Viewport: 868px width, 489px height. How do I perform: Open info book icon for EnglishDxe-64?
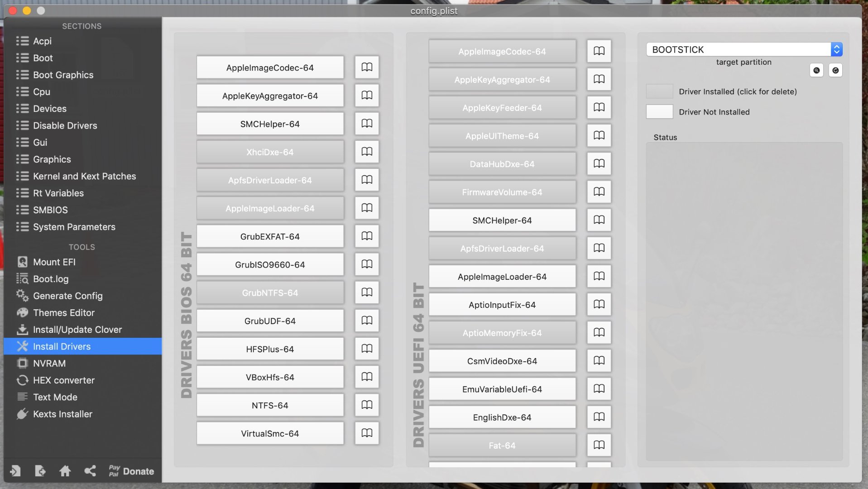point(599,417)
